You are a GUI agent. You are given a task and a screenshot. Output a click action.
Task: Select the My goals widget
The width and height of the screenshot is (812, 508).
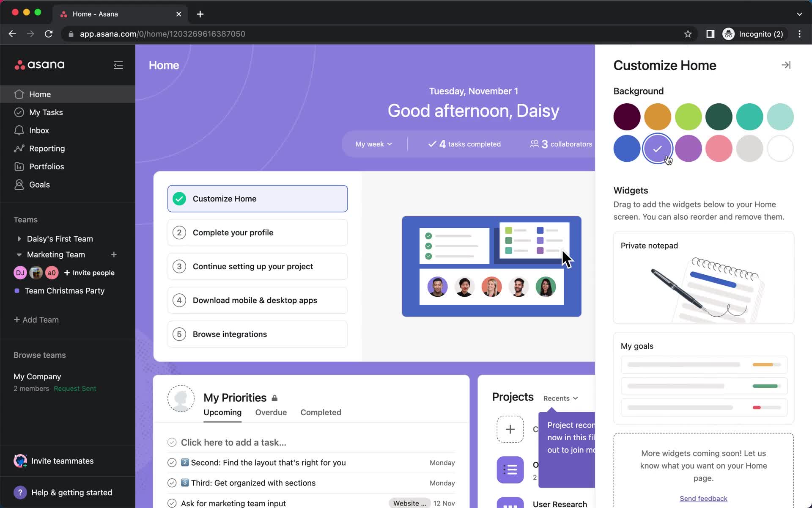point(703,378)
